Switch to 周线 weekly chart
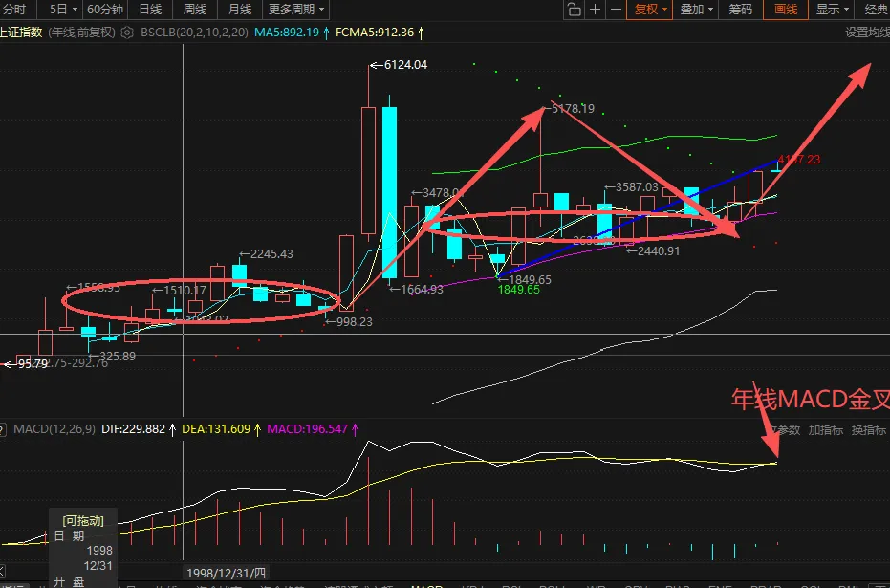The height and width of the screenshot is (588, 890). pos(195,10)
